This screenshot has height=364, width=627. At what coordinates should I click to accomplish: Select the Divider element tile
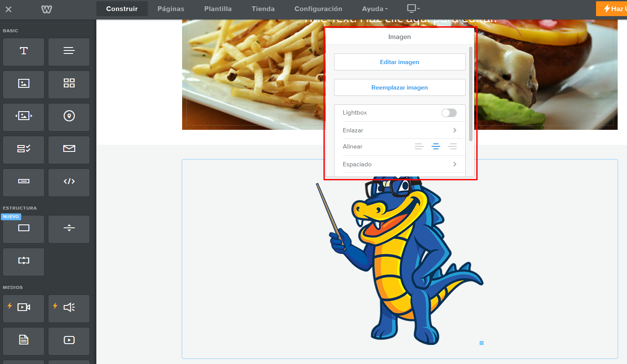[x=69, y=229]
